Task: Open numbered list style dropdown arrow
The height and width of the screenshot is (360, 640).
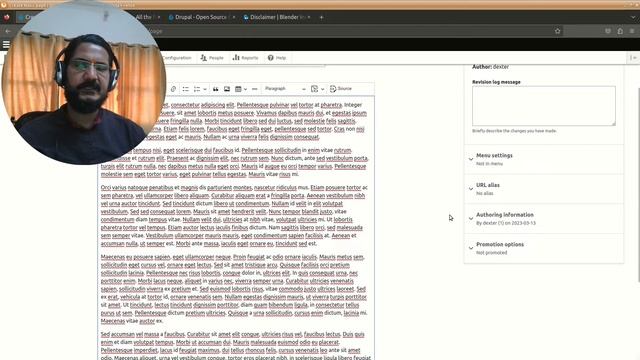Action: (x=204, y=89)
